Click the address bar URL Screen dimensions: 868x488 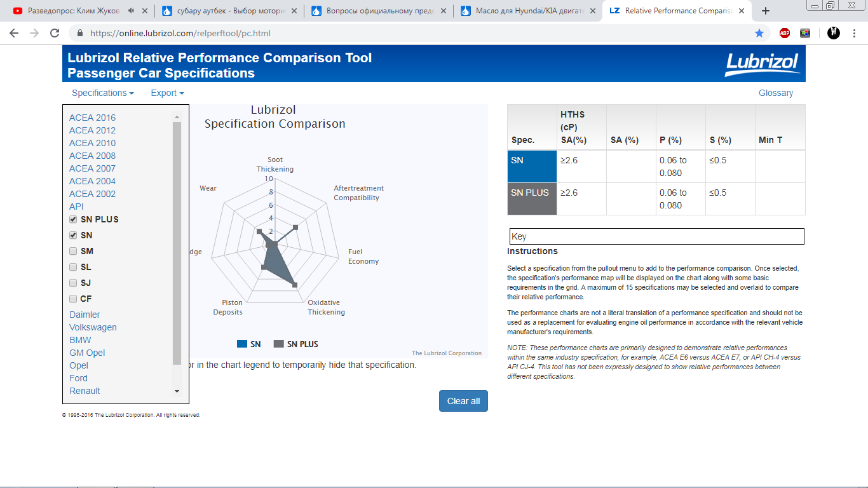pos(180,33)
